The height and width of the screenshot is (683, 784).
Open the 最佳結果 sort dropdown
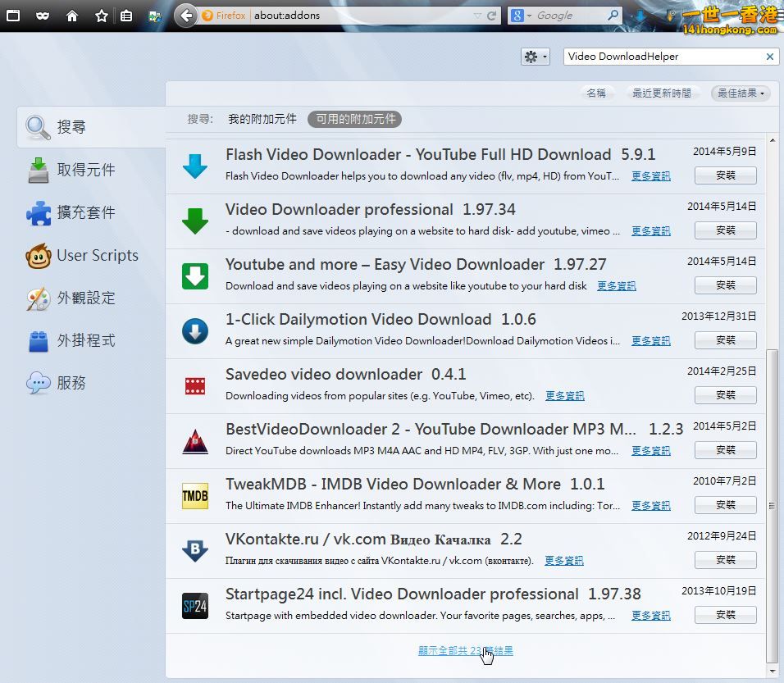tap(741, 93)
